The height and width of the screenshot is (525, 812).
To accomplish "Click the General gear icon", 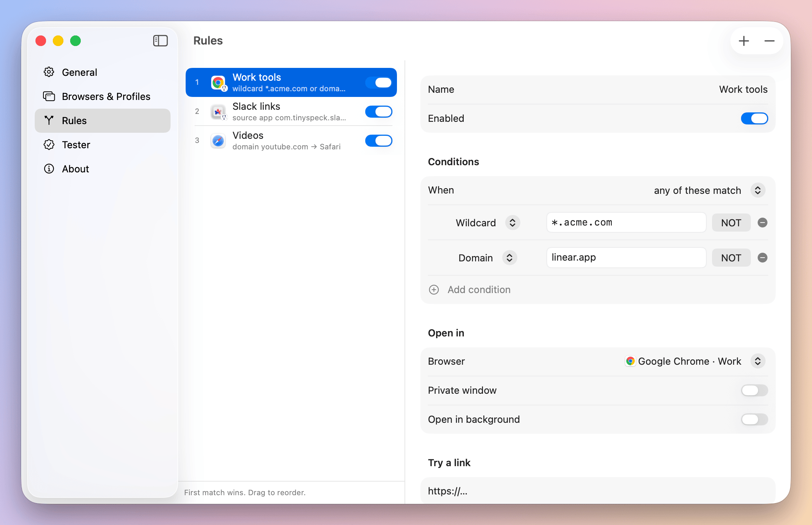I will (x=49, y=72).
